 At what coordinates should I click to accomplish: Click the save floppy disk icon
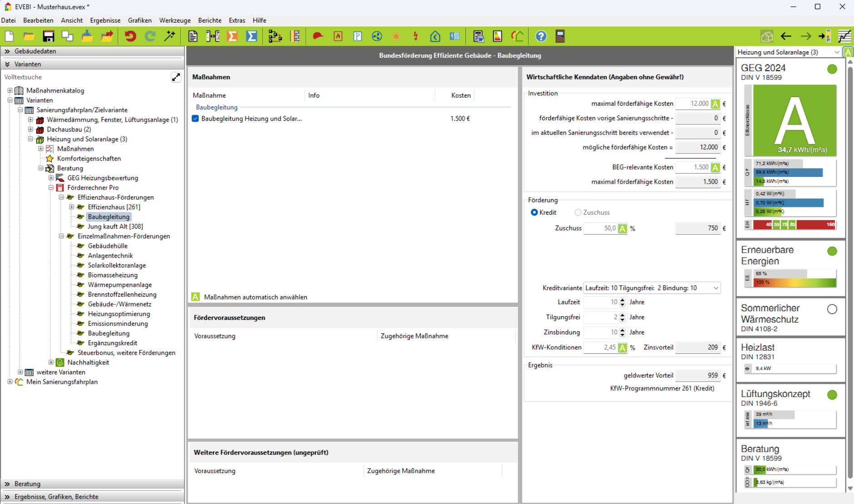[x=48, y=36]
